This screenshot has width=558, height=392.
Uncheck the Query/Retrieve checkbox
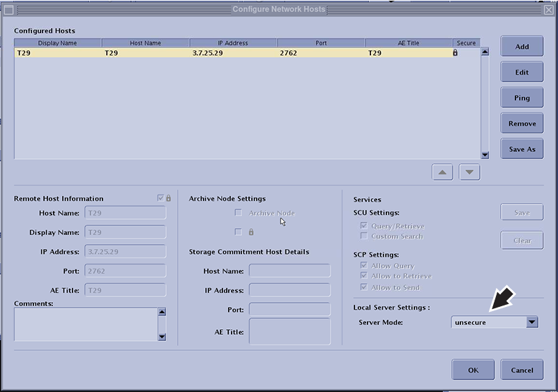[x=364, y=226]
